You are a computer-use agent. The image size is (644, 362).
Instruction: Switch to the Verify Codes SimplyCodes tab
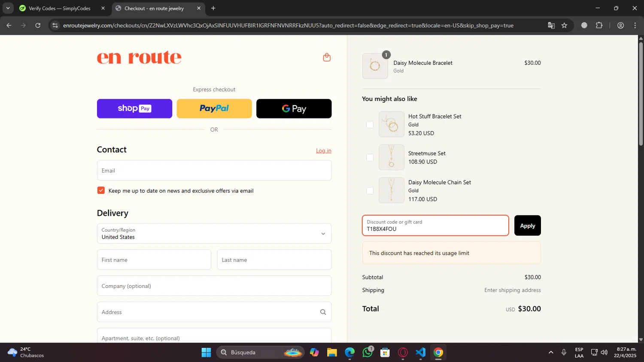point(60,8)
